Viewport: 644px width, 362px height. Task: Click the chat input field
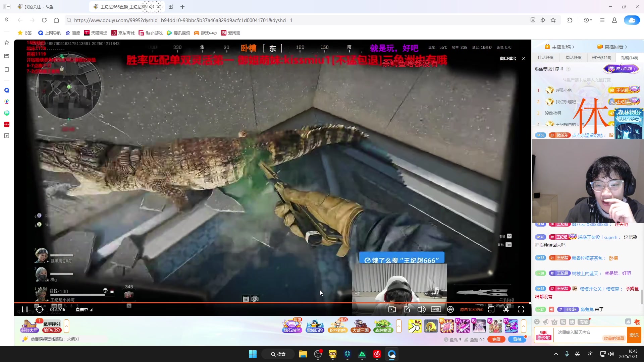[x=590, y=335]
